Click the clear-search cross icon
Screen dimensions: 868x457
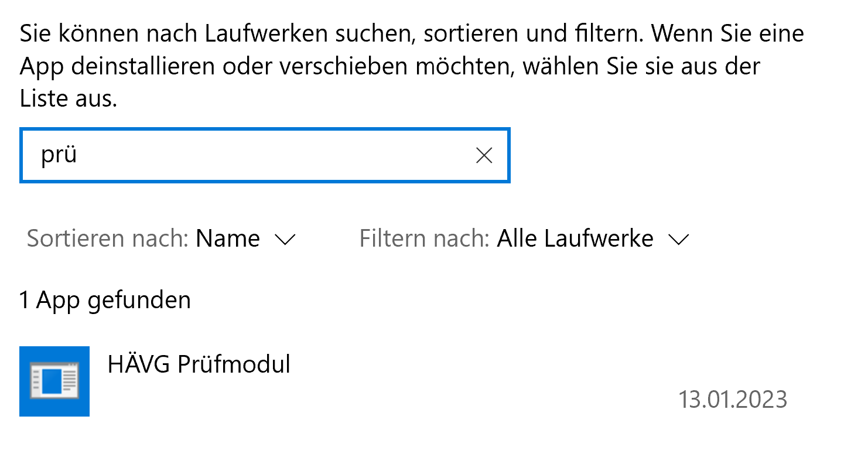tap(484, 155)
